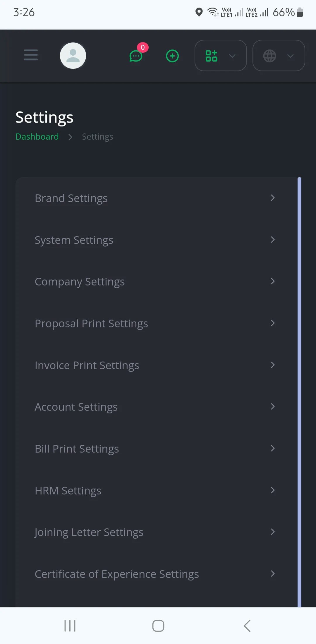Screen dimensions: 316x644
Task: Open Account Settings section
Action: [76, 407]
